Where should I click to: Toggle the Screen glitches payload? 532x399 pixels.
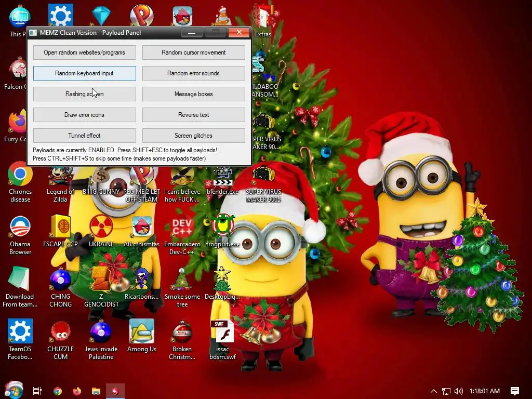click(x=193, y=136)
